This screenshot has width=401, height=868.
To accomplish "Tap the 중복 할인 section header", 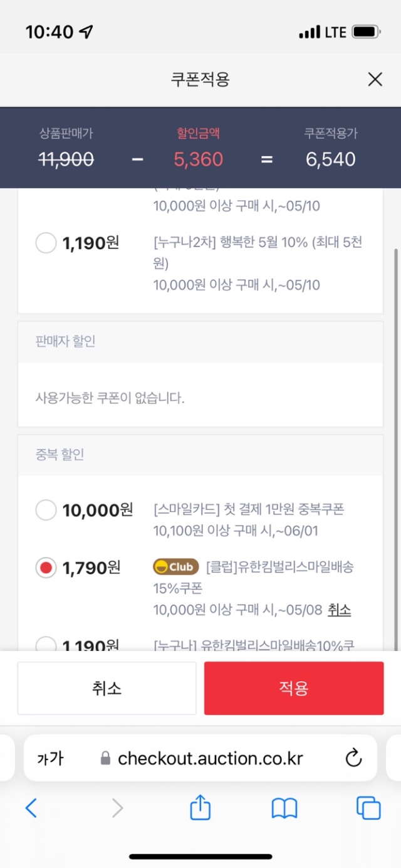I will point(200,455).
